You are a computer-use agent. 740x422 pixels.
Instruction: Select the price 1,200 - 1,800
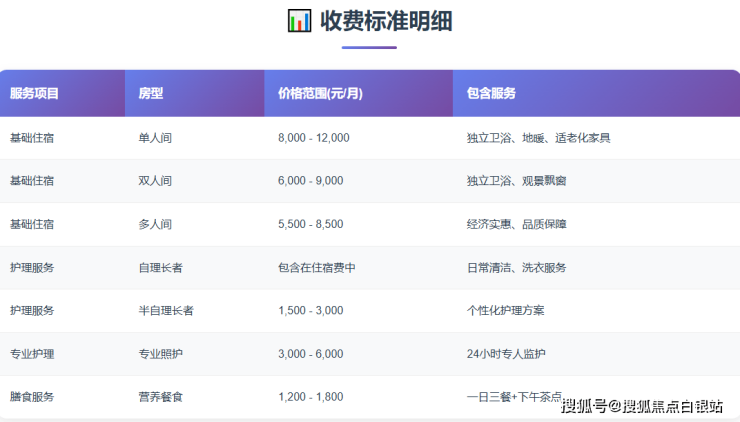[x=311, y=397]
